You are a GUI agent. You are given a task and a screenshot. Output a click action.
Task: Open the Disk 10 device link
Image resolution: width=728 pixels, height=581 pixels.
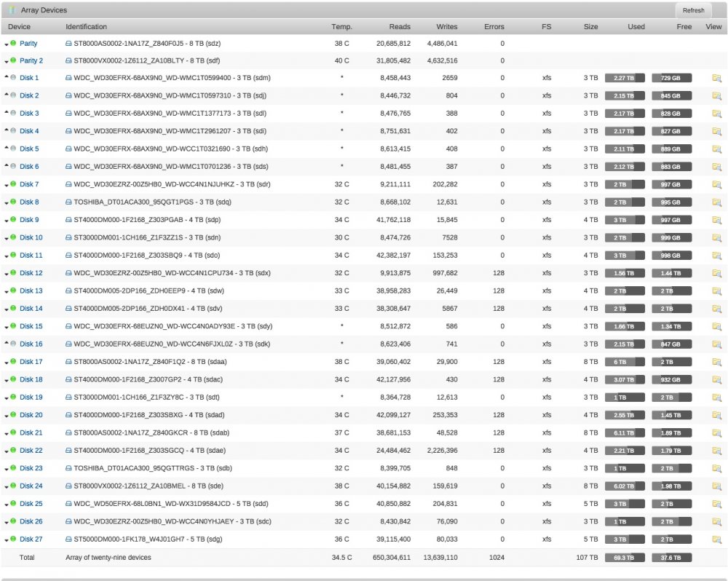31,237
